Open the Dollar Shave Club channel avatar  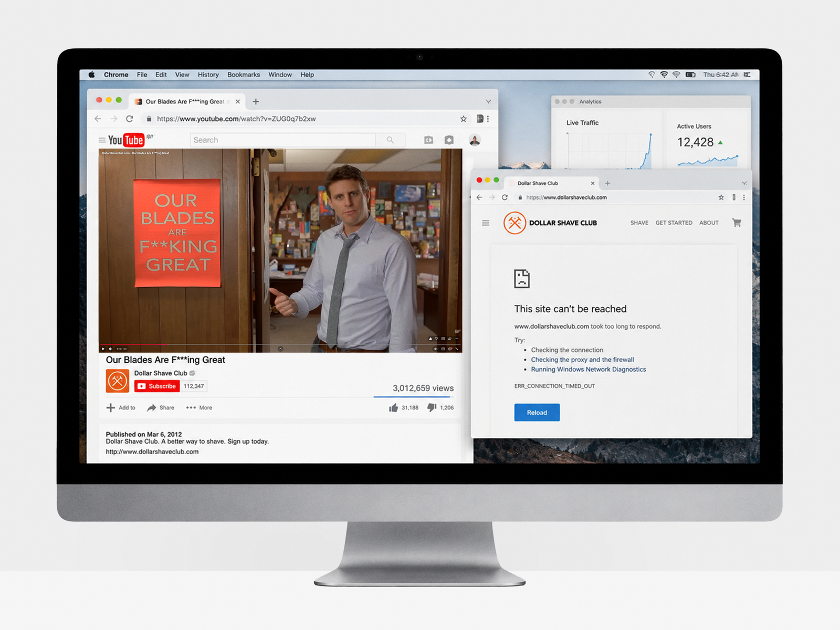(118, 381)
